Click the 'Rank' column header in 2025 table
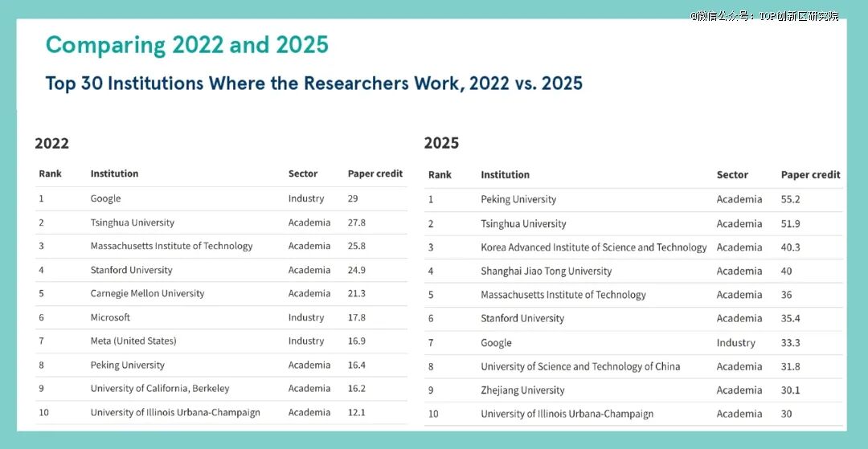 [440, 175]
